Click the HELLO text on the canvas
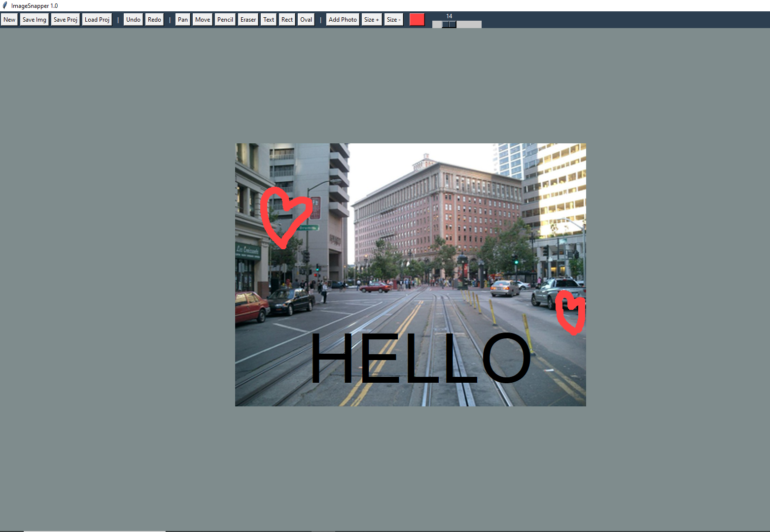Viewport: 770px width, 532px height. tap(420, 358)
